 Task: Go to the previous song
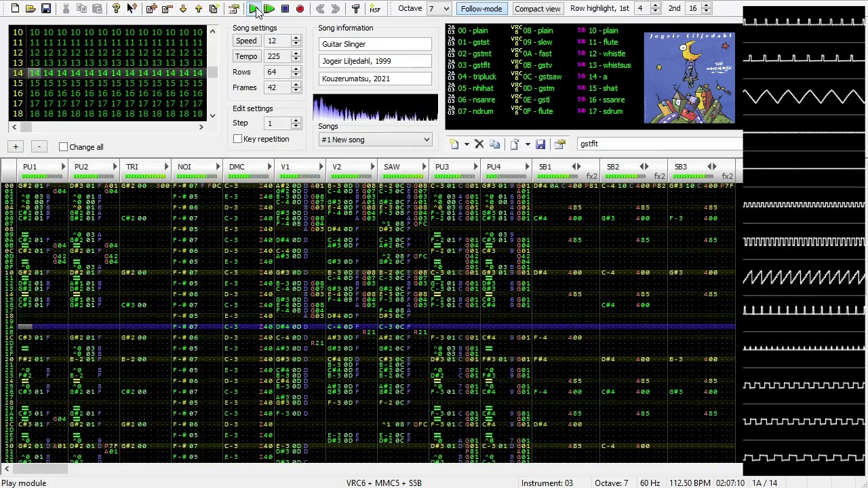[320, 9]
